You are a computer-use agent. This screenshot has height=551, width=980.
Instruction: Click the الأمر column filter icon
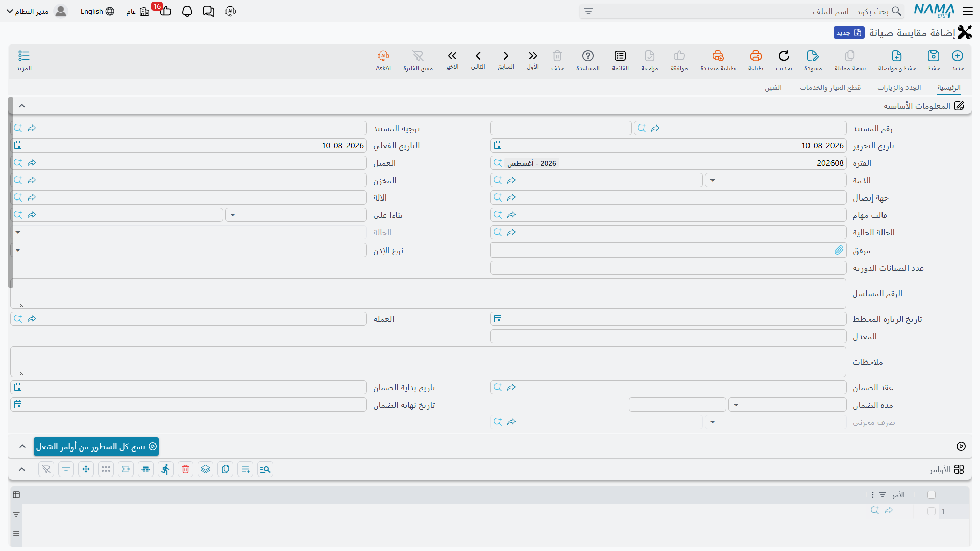point(883,495)
